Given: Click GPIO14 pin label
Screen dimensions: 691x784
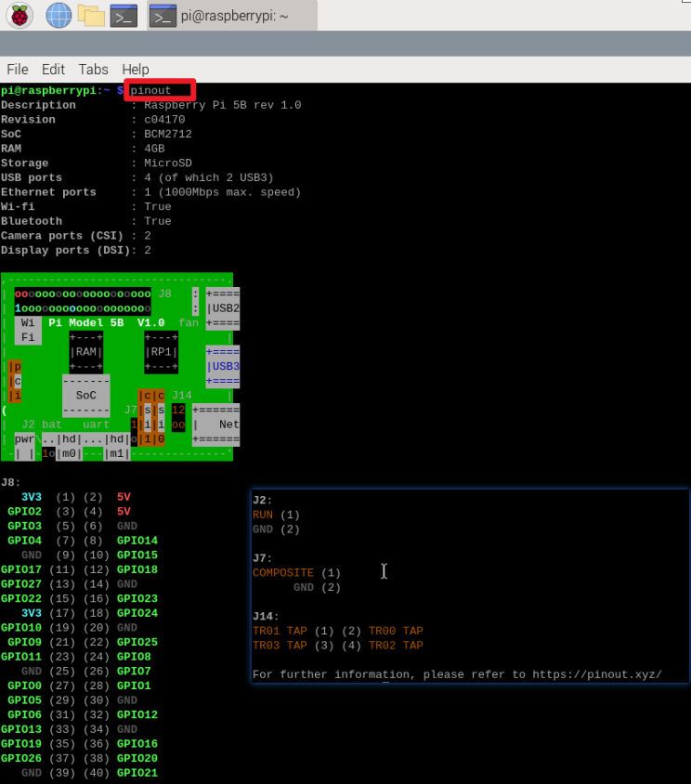Looking at the screenshot, I should tap(137, 541).
